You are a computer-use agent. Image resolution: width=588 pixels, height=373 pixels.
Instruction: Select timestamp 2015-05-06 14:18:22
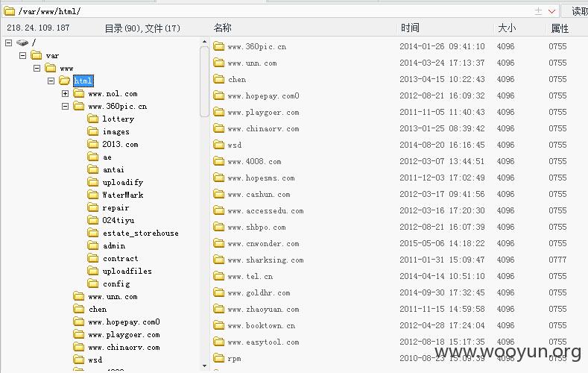point(442,243)
